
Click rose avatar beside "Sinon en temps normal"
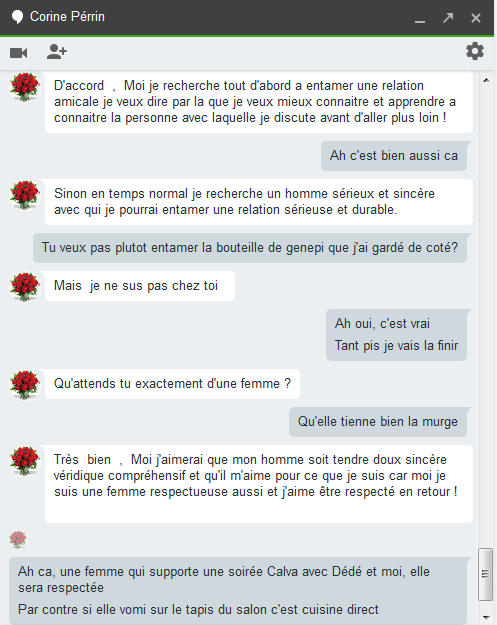coord(25,195)
